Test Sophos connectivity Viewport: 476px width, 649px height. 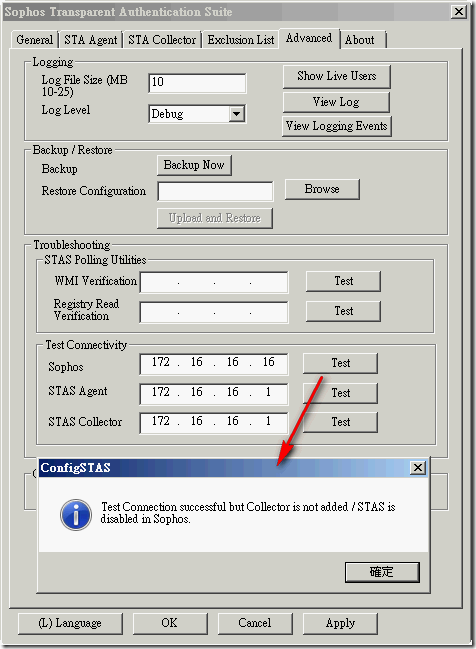[340, 363]
